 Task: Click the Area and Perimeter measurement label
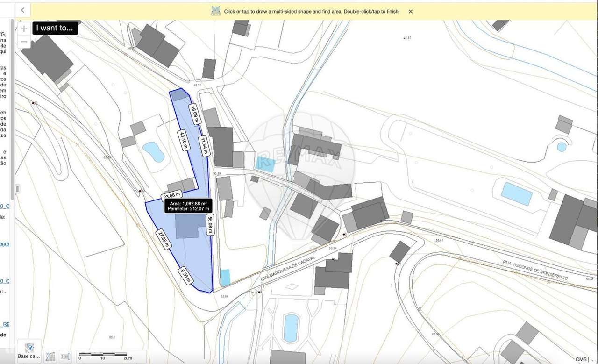(x=188, y=206)
